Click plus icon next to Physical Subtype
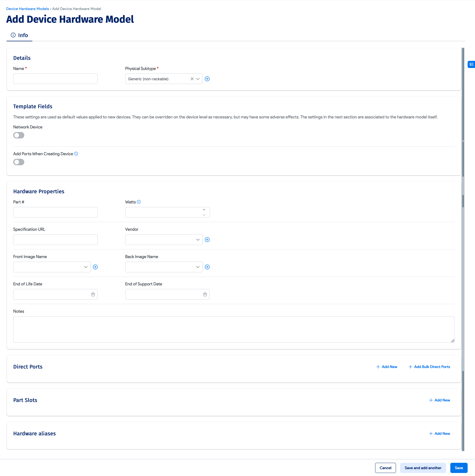The height and width of the screenshot is (476, 475). click(207, 79)
